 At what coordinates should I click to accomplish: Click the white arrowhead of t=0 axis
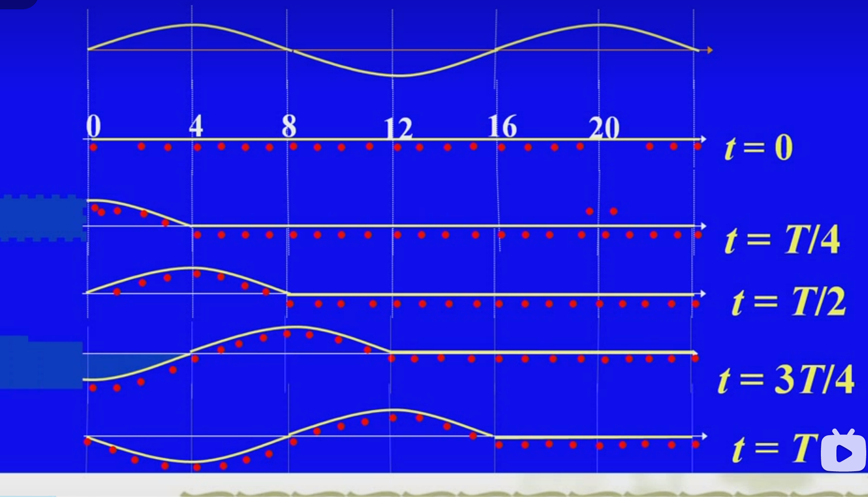click(x=703, y=139)
